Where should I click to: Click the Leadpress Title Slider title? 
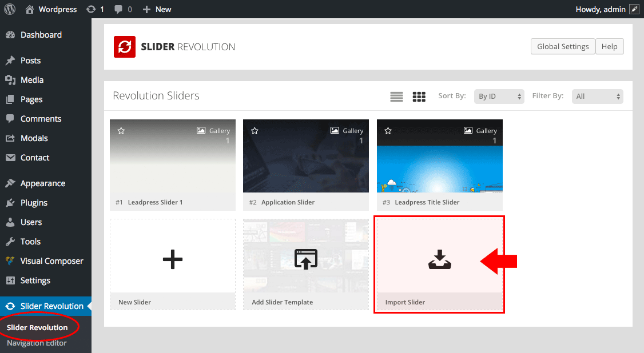pos(427,202)
